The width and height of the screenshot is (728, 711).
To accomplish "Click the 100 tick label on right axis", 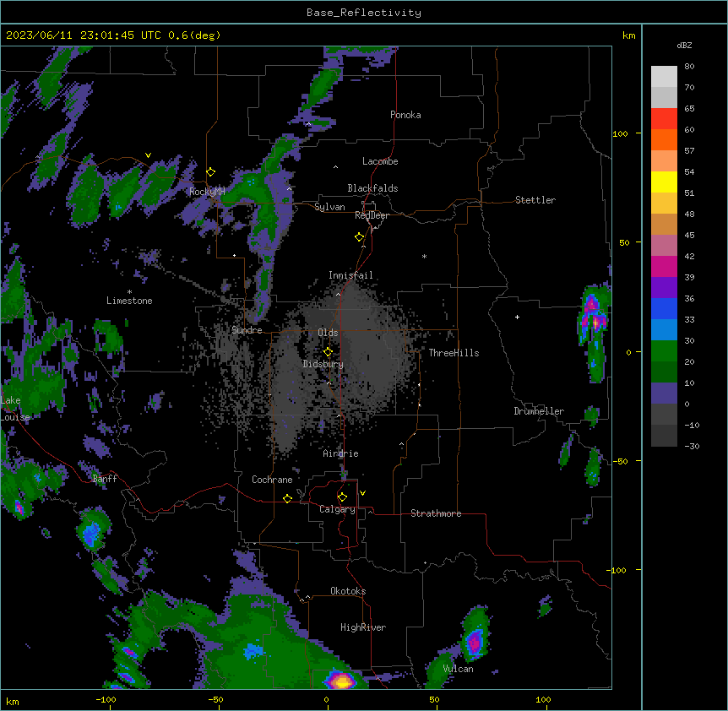I will [x=620, y=134].
